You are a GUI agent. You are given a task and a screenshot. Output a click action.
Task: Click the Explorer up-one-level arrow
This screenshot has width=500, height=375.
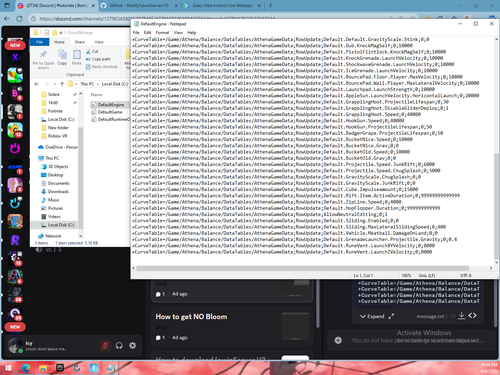62,84
